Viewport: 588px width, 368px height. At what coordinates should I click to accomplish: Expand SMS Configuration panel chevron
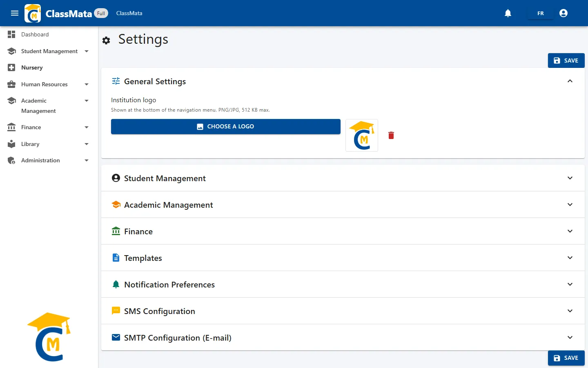pyautogui.click(x=570, y=311)
